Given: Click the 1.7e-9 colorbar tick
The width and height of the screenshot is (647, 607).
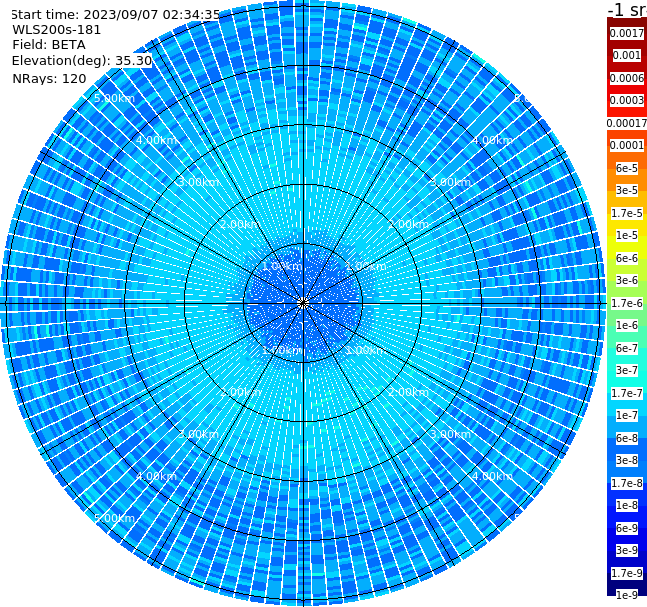Looking at the screenshot, I should click(x=627, y=573).
